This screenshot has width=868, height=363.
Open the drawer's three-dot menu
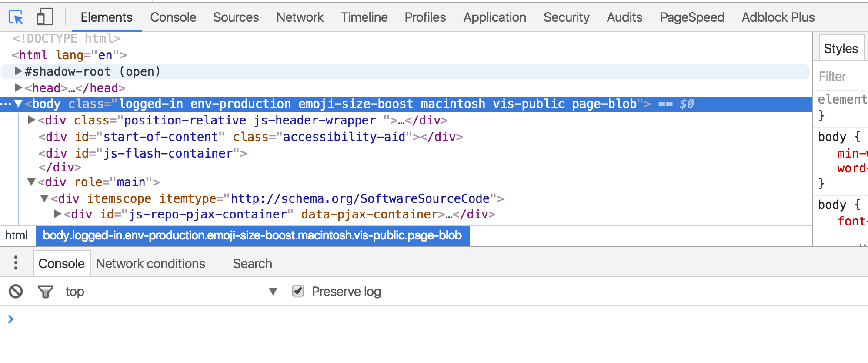point(16,263)
